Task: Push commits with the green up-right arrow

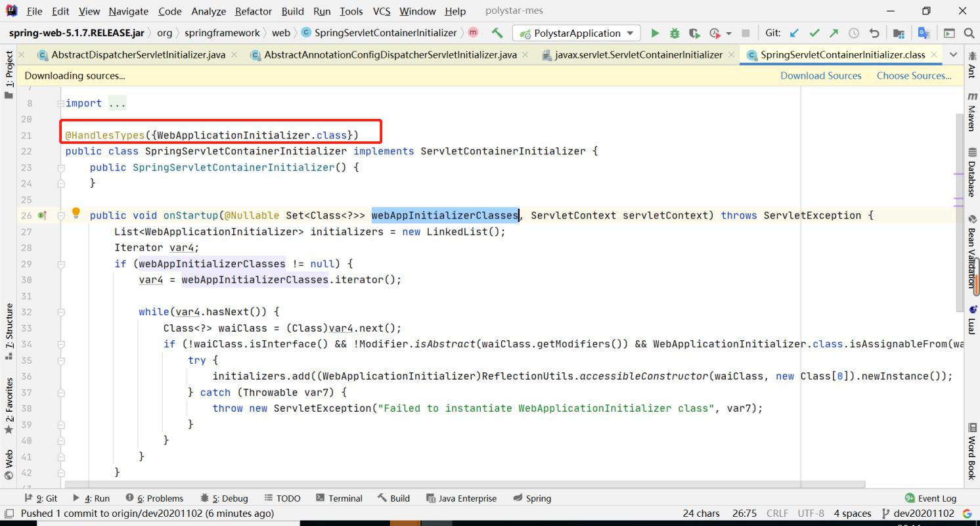Action: tap(834, 33)
